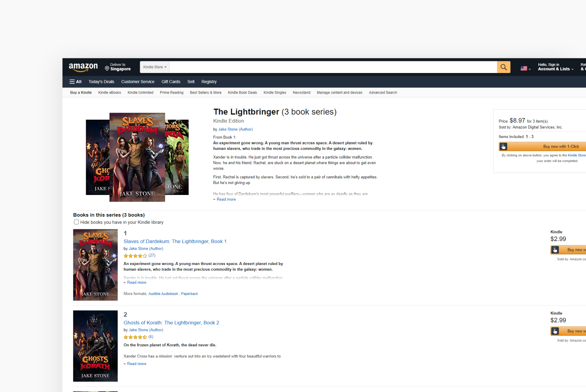Open Kindle Book Deals tab
Image resolution: width=586 pixels, height=392 pixels.
pyautogui.click(x=242, y=93)
